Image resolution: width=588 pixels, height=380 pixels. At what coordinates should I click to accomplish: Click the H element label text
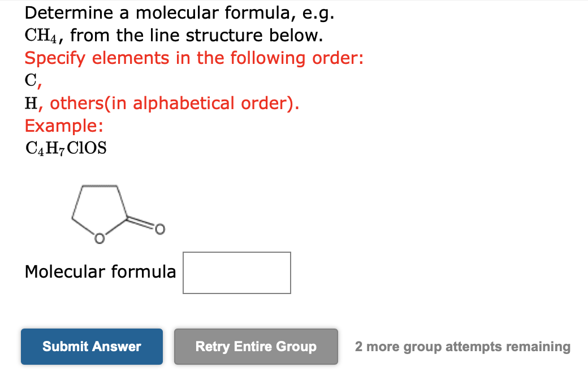[32, 103]
